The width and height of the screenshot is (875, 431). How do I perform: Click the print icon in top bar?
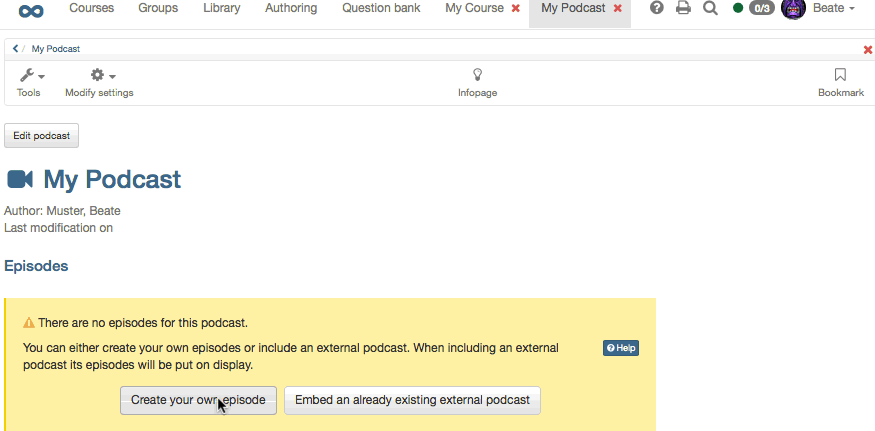click(x=683, y=9)
